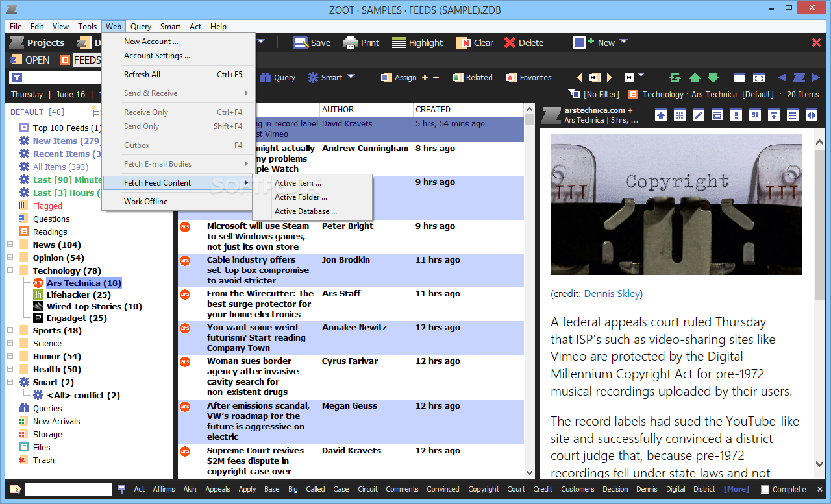831x504 pixels.
Task: Click the Favorites star icon
Action: pyautogui.click(x=512, y=77)
